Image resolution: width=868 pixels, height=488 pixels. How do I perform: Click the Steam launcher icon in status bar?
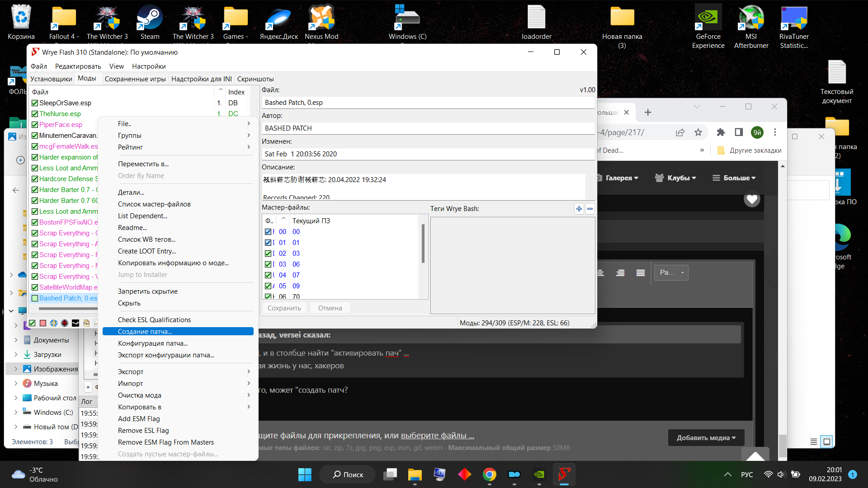tap(75, 323)
